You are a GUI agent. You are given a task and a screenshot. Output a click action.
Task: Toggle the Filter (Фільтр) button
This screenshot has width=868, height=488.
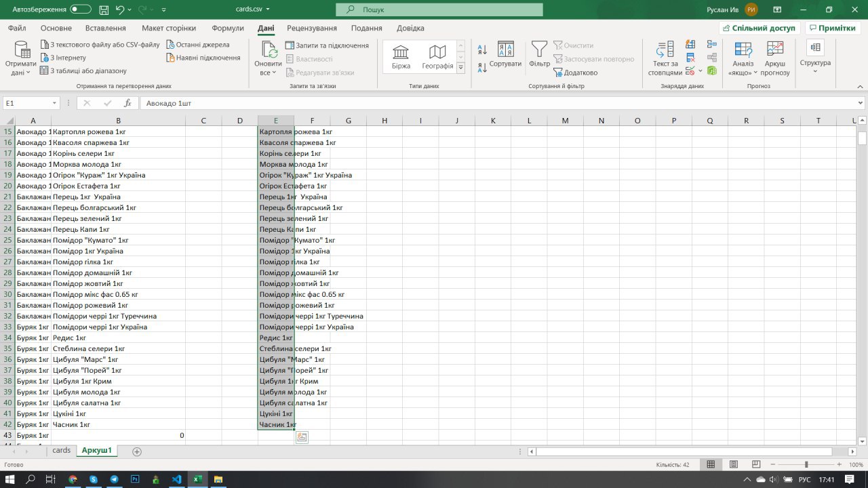pyautogui.click(x=539, y=55)
